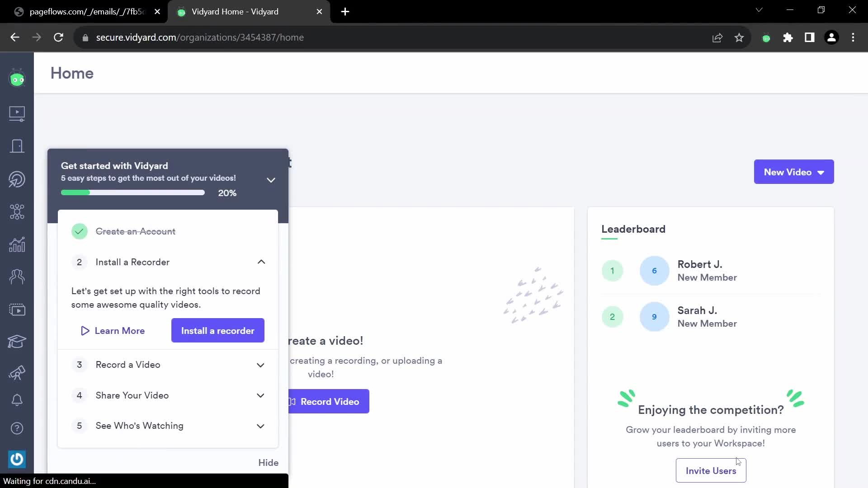Click the share page icon in address bar
Screen dimensions: 868x488
717,38
